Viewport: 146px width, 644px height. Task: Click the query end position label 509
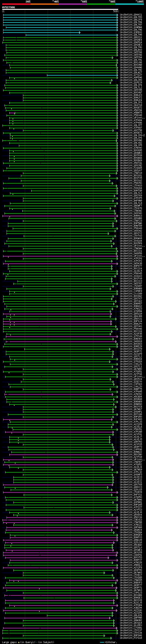coord(115,11)
